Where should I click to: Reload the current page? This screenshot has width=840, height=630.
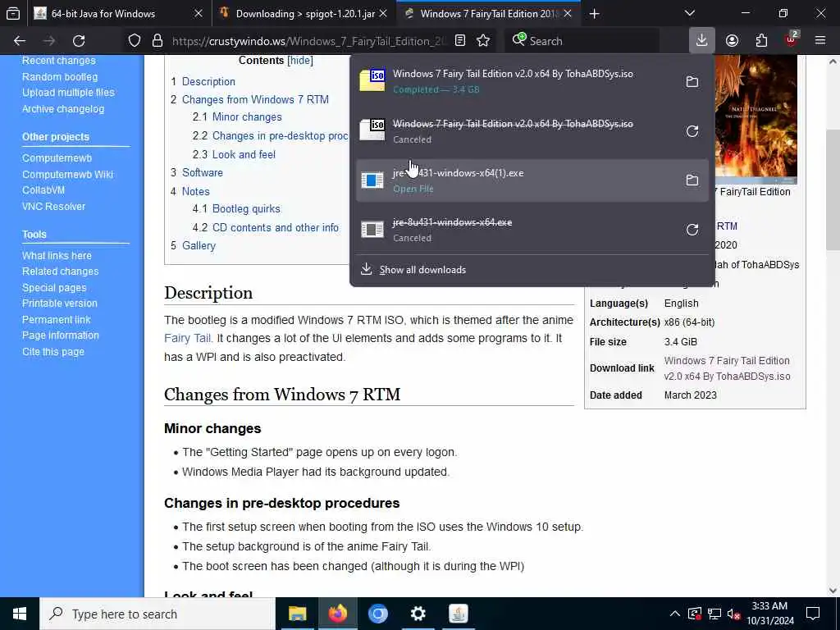click(x=79, y=41)
